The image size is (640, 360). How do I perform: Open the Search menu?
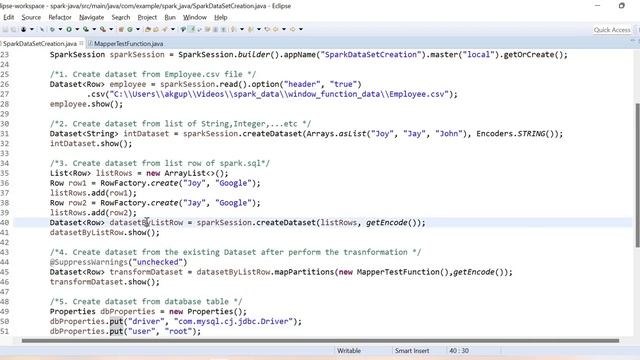click(x=121, y=17)
